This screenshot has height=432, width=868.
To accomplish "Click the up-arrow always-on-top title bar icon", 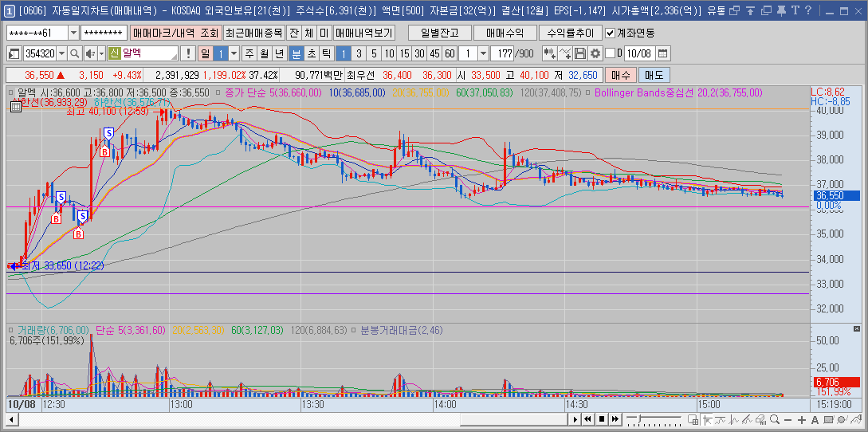I will (750, 10).
